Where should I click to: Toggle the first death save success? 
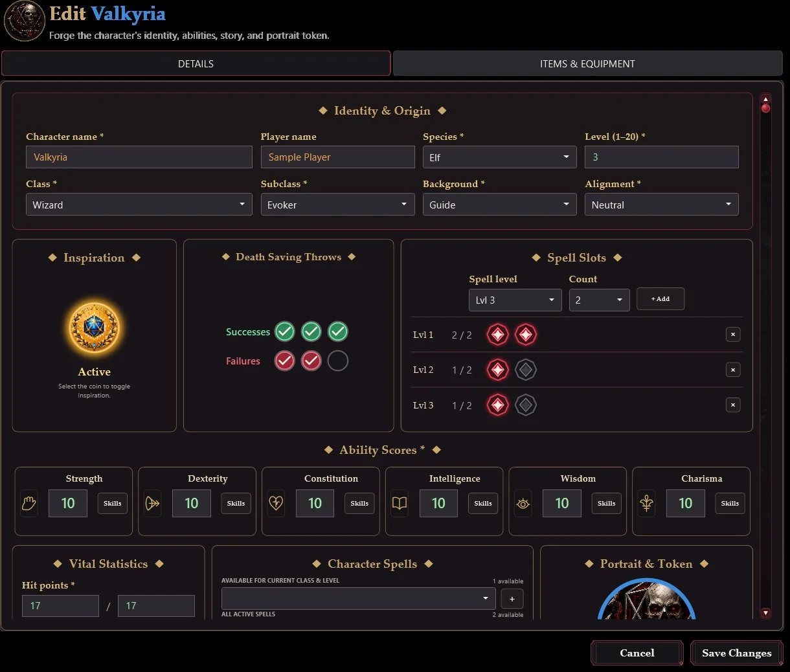pyautogui.click(x=285, y=331)
